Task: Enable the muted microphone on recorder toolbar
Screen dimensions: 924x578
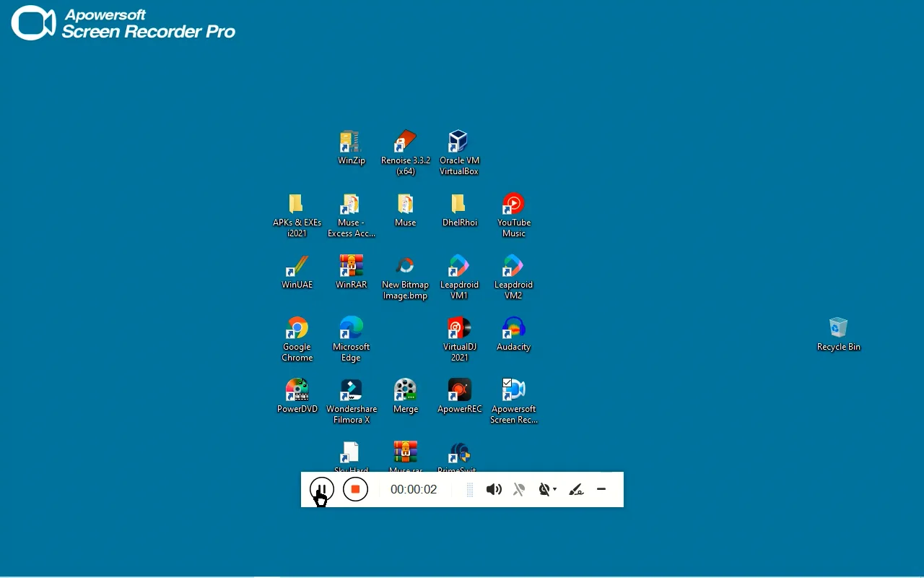Action: coord(519,490)
